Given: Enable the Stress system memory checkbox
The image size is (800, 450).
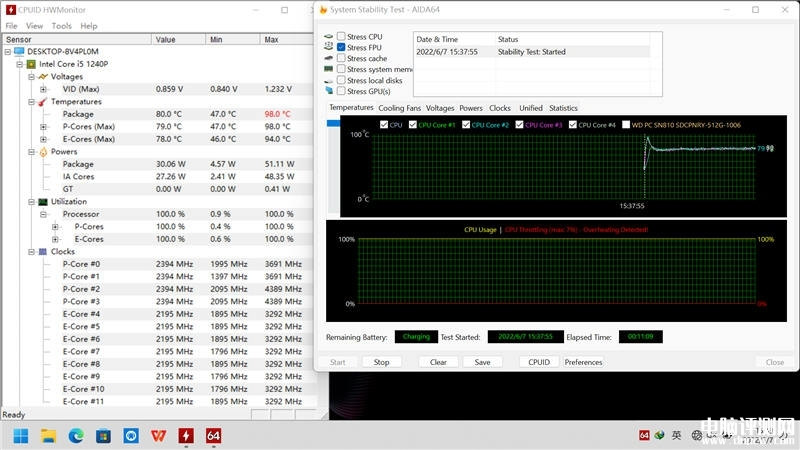Looking at the screenshot, I should pyautogui.click(x=341, y=69).
